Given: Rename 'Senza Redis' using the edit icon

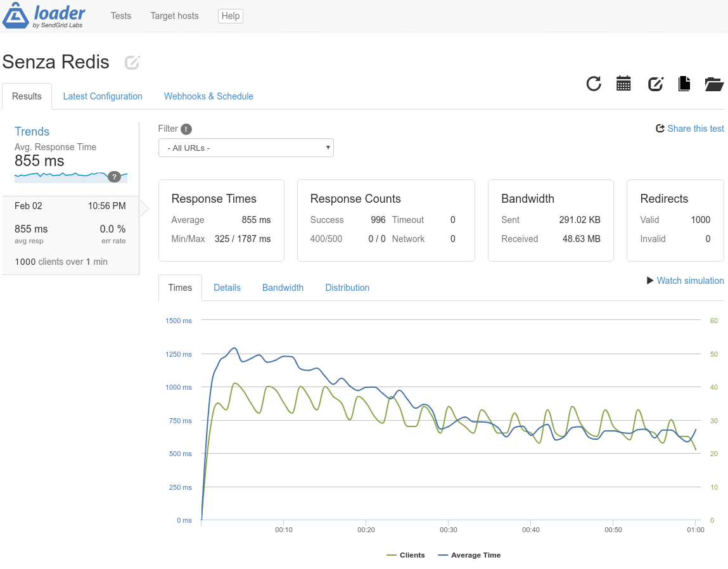Looking at the screenshot, I should coord(132,62).
